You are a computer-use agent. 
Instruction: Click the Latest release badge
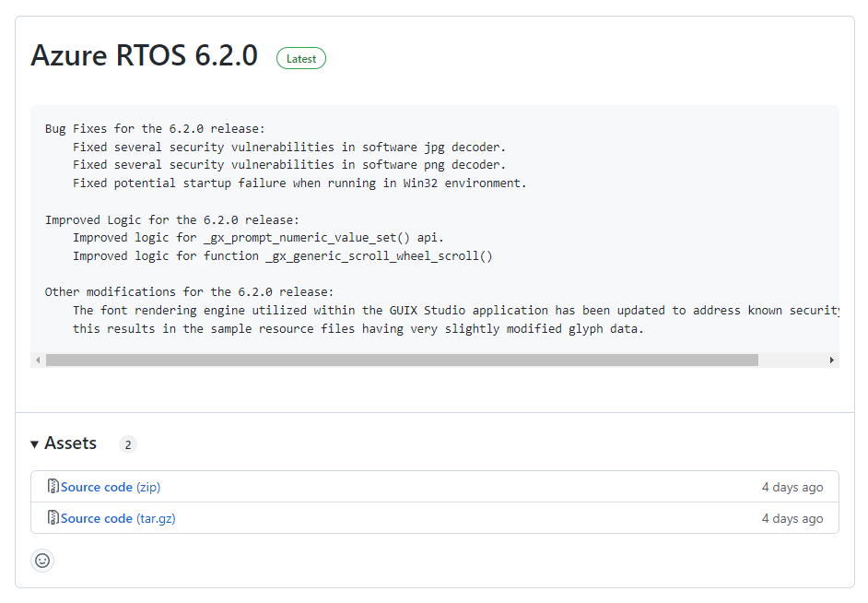coord(301,59)
